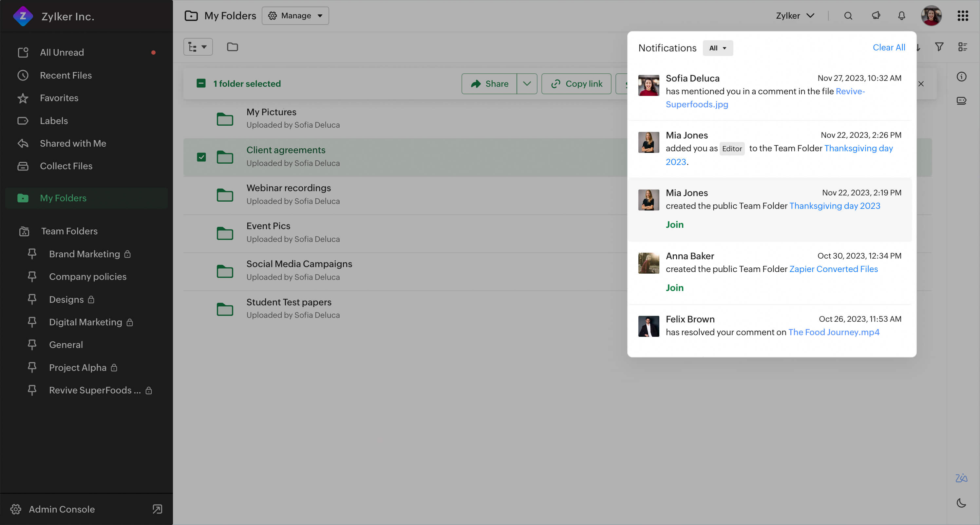Open My Folders menu item
This screenshot has height=525, width=980.
[63, 197]
